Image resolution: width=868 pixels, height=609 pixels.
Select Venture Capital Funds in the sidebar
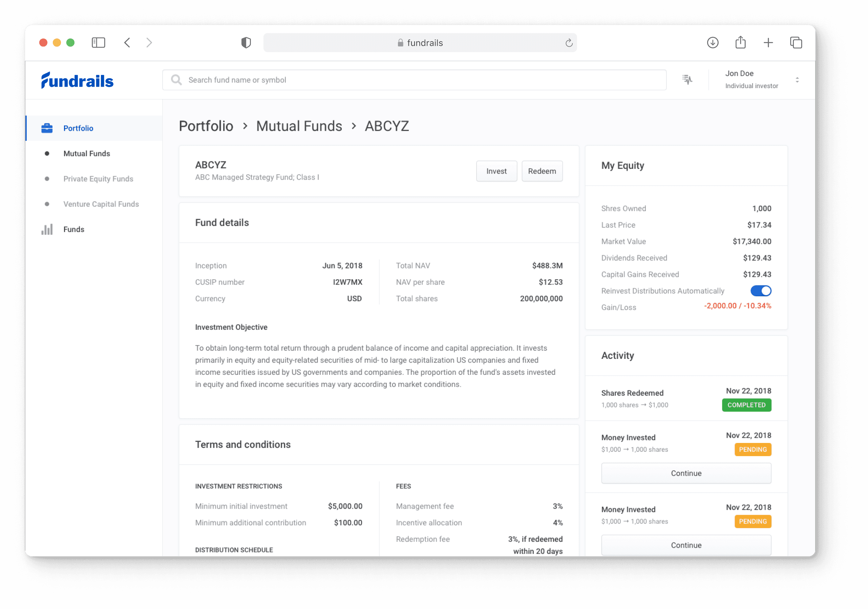(101, 204)
